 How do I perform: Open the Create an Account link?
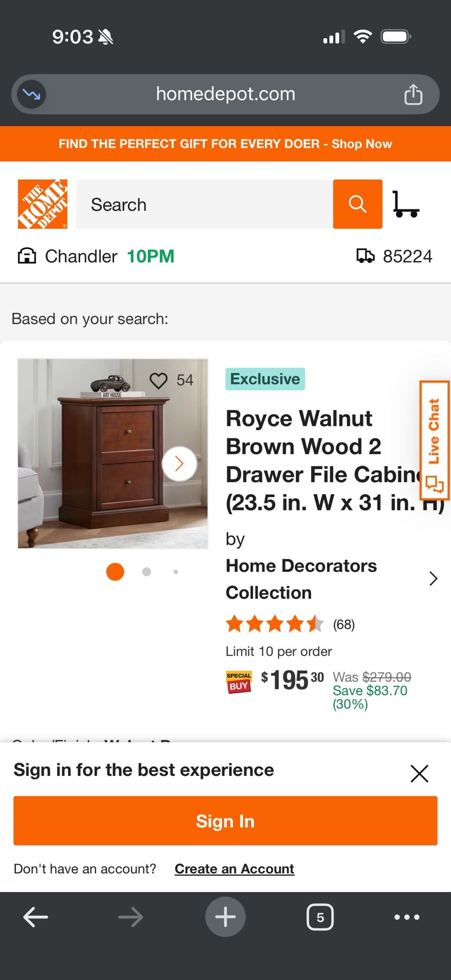233,869
